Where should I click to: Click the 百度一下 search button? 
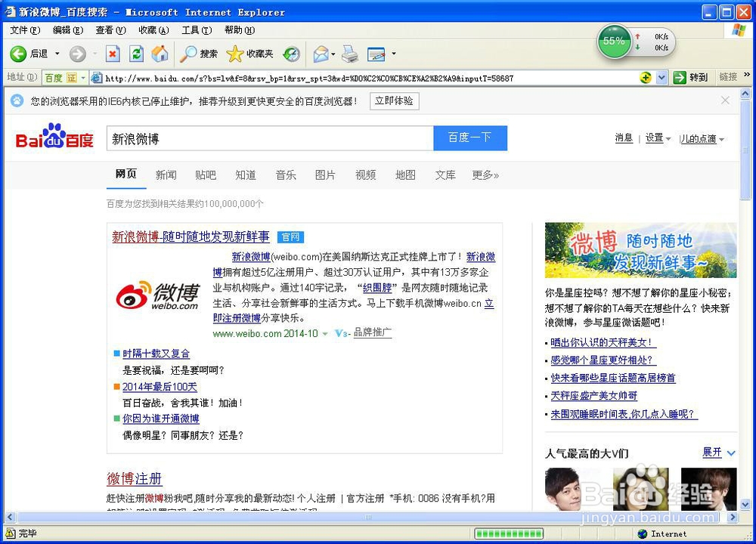470,138
